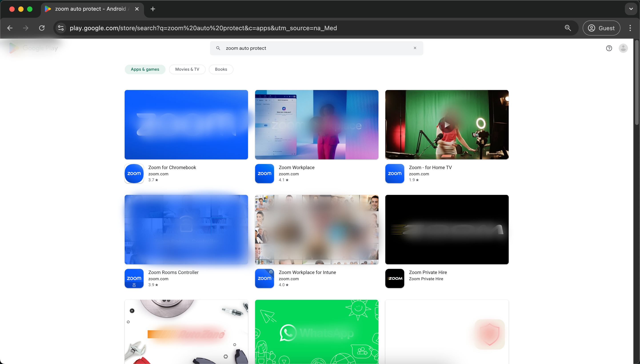Click the Zoom for Chromebook app icon
This screenshot has height=364, width=640.
134,174
